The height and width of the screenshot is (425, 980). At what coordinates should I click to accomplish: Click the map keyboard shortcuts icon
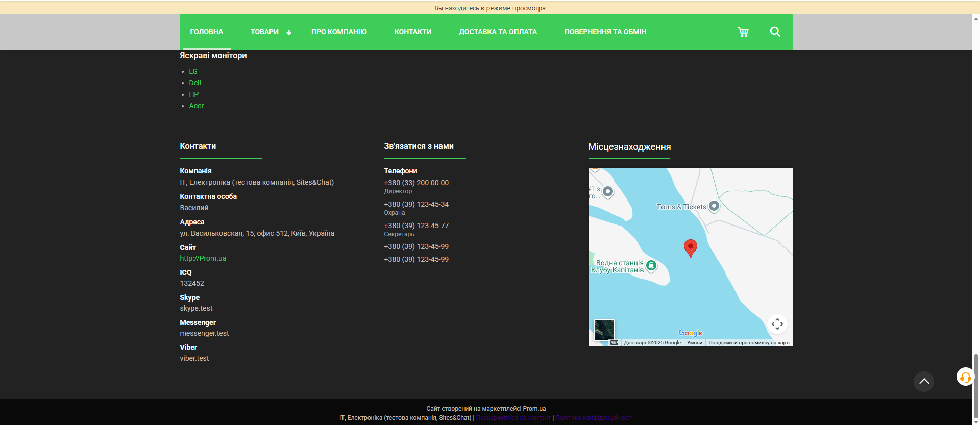[x=614, y=343]
